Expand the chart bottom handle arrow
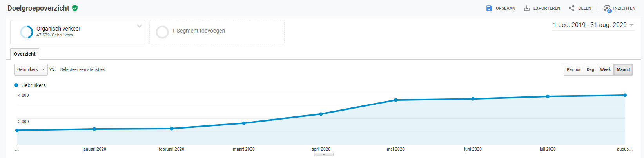Image resolution: width=644 pixels, height=158 pixels. tap(324, 154)
